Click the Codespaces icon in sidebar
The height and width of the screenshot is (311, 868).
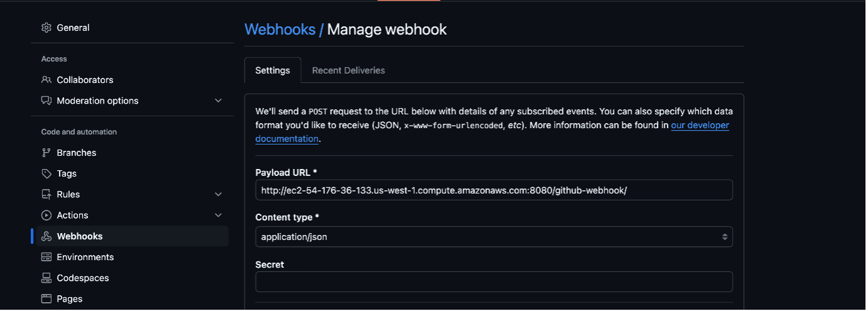point(46,278)
